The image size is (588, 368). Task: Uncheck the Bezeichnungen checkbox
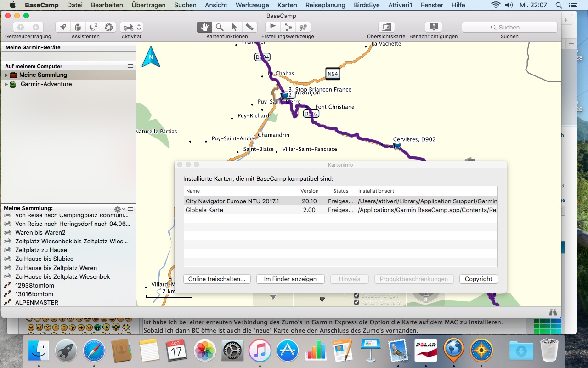356,295
